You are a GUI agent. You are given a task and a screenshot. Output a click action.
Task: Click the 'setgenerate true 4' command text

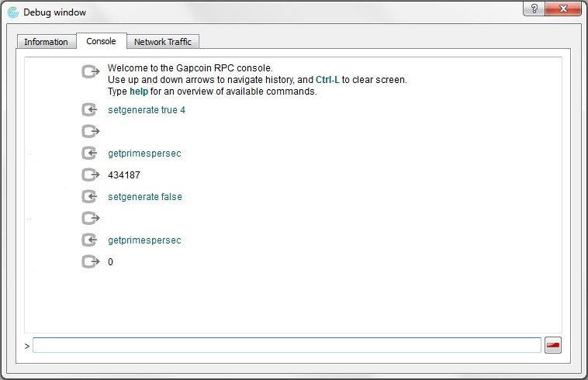[147, 110]
